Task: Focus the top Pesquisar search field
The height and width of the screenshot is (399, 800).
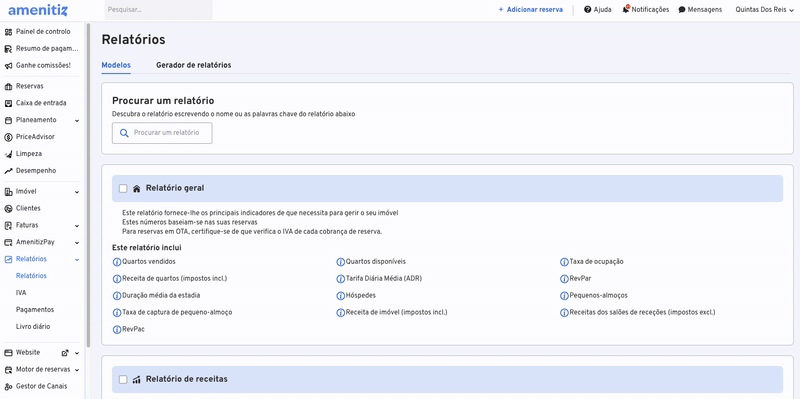Action: (x=159, y=10)
